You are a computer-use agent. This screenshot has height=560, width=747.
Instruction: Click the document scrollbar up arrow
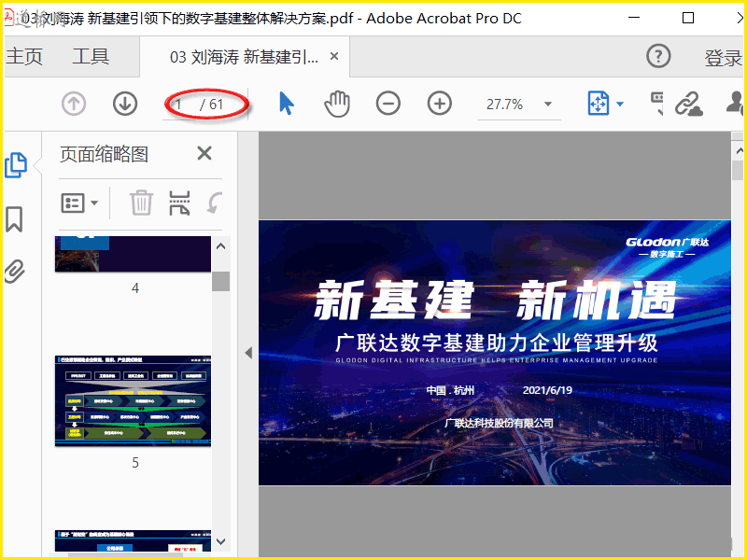(739, 151)
